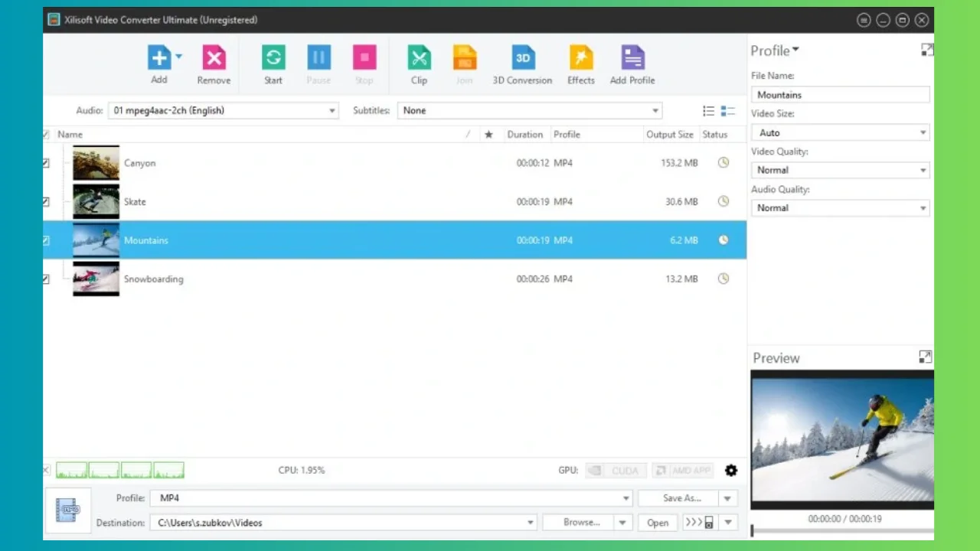Click the AMD APP GPU button
The width and height of the screenshot is (980, 551).
[x=683, y=471]
